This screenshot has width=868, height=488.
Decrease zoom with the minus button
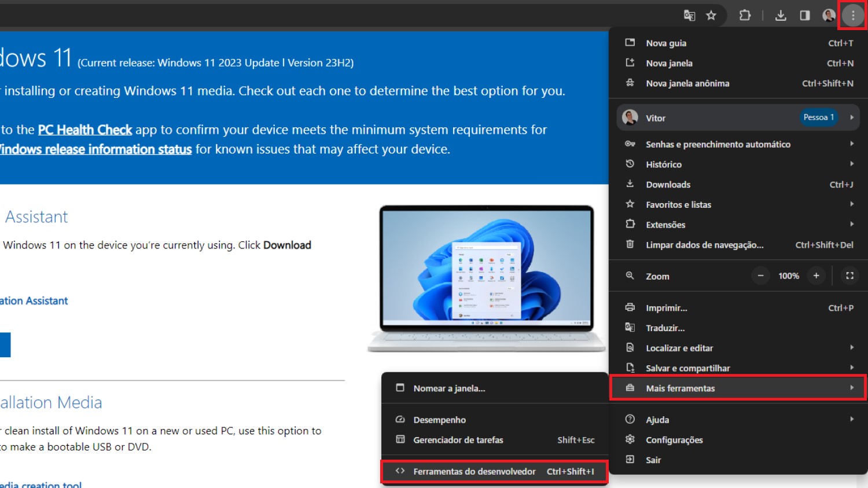[x=761, y=276]
